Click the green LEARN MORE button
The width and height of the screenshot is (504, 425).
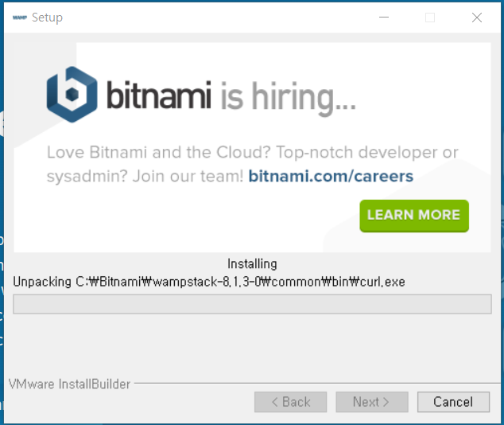coord(414,216)
